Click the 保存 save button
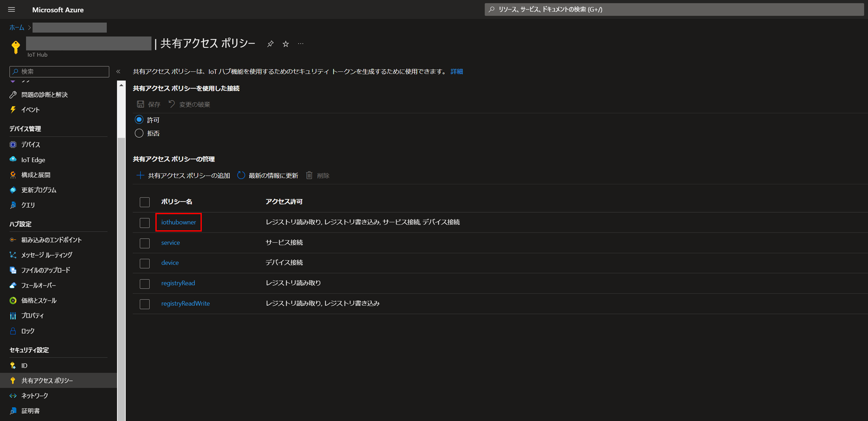Image resolution: width=868 pixels, height=421 pixels. pos(148,104)
